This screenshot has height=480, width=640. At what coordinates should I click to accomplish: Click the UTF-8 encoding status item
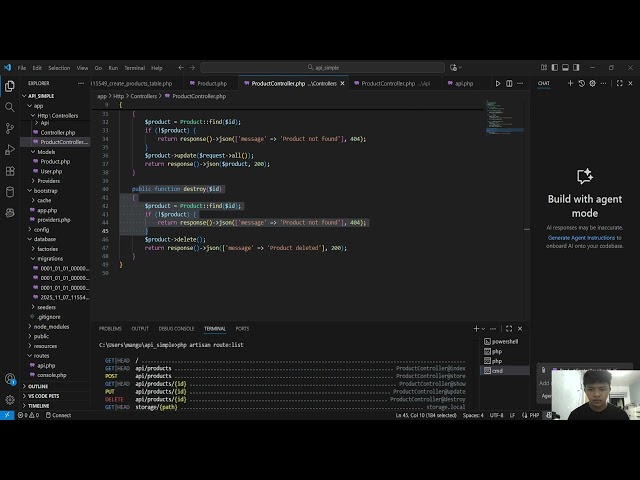tap(496, 415)
